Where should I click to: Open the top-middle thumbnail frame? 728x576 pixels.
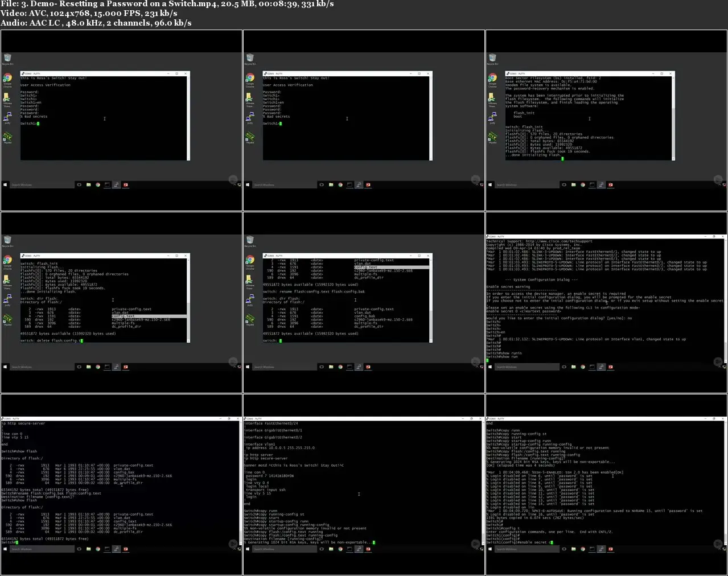click(x=364, y=120)
